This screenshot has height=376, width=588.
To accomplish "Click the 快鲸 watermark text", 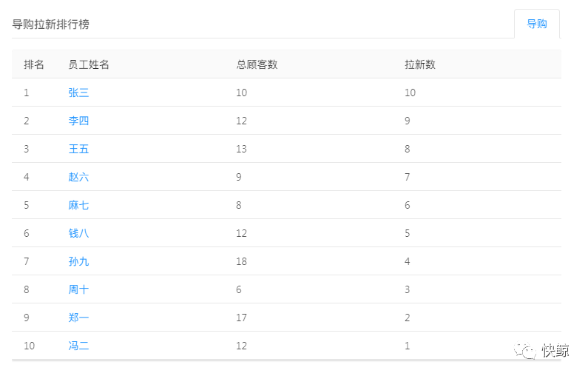I will pos(555,351).
